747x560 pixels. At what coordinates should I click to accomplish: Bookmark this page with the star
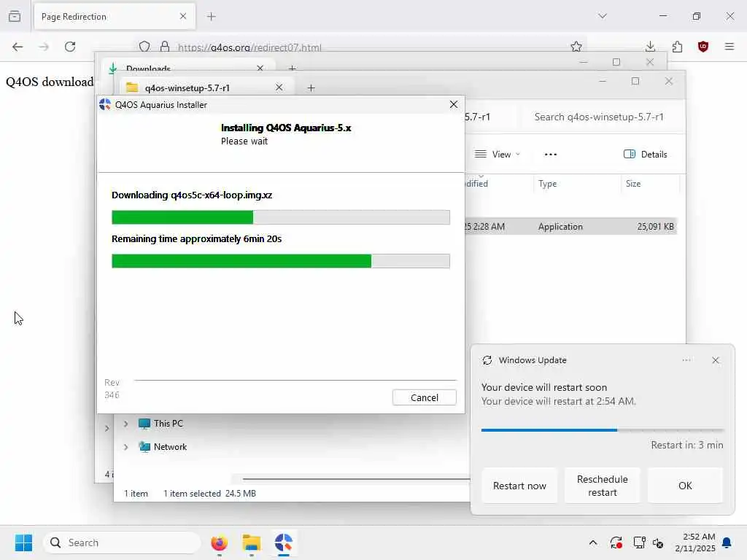click(x=576, y=47)
